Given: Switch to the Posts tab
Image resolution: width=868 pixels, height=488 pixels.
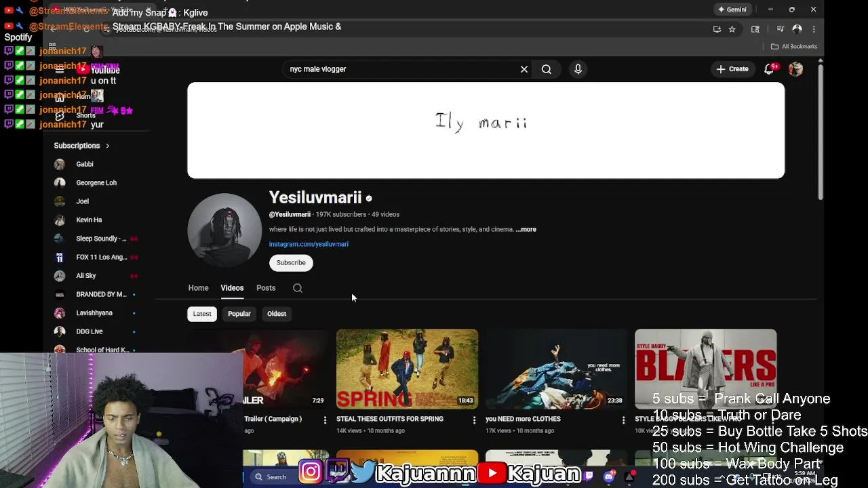Looking at the screenshot, I should [266, 288].
